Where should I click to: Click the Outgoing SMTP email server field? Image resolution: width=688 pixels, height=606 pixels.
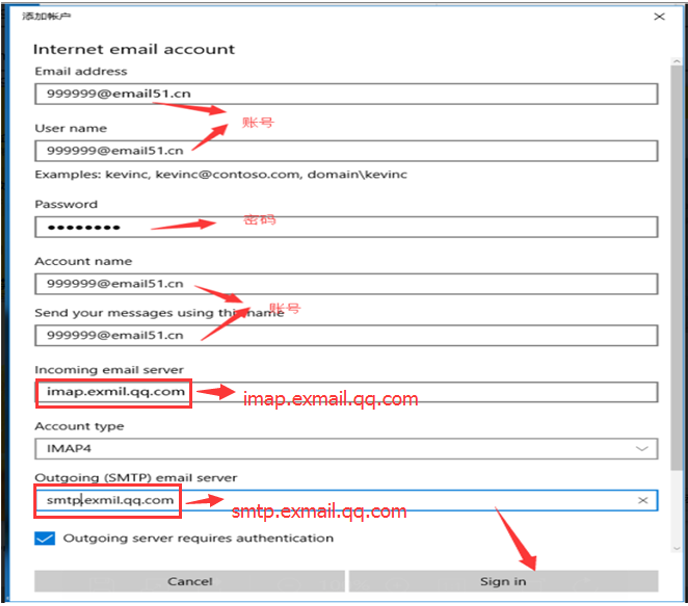click(346, 500)
